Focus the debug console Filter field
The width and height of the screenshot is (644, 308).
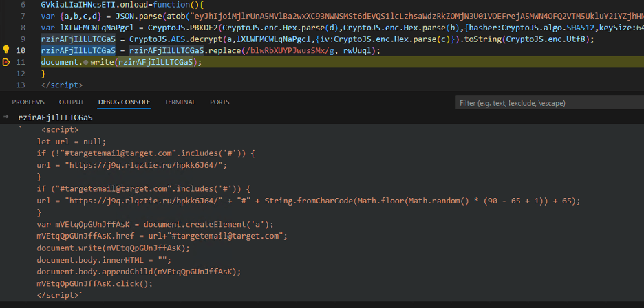click(x=550, y=103)
